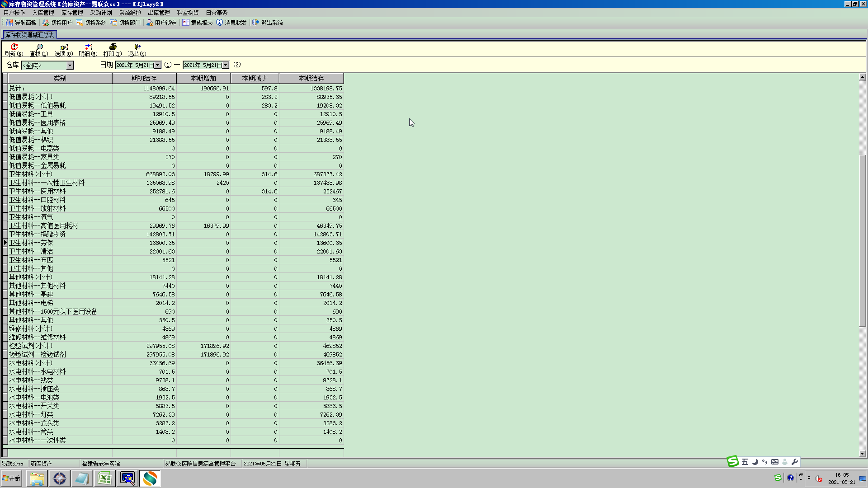Viewport: 868px width, 488px height.
Task: Click 消息收发 messaging toolbar item
Action: pyautogui.click(x=231, y=23)
